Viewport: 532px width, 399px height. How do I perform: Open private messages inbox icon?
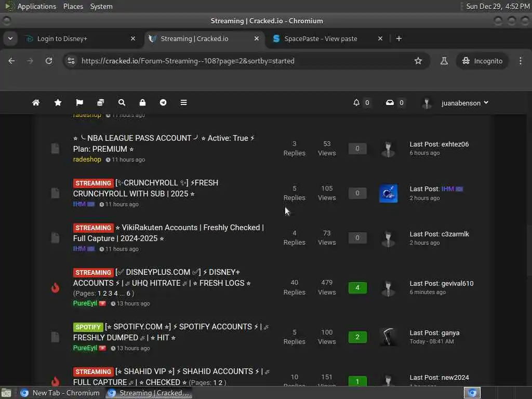pos(390,102)
